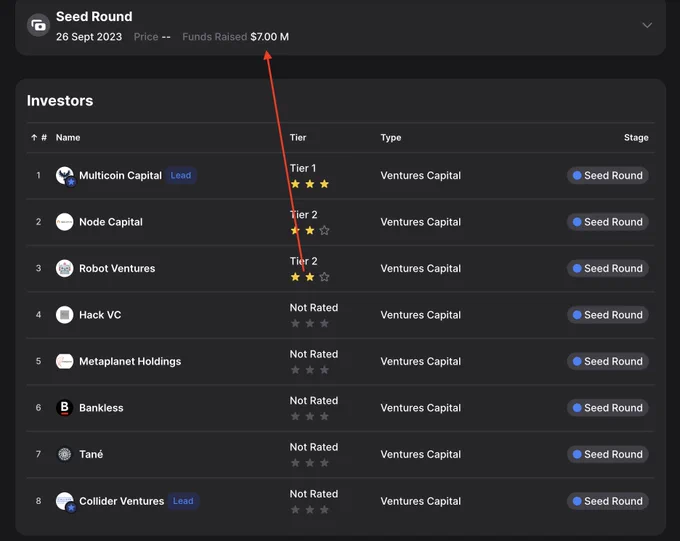Click Node Capital's two-star rating
The height and width of the screenshot is (541, 680).
(x=310, y=230)
